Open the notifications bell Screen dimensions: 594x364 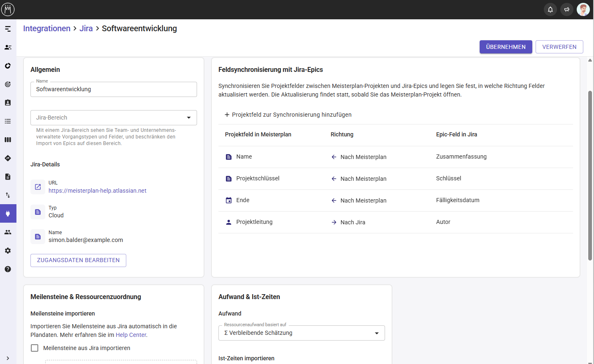(x=550, y=9)
